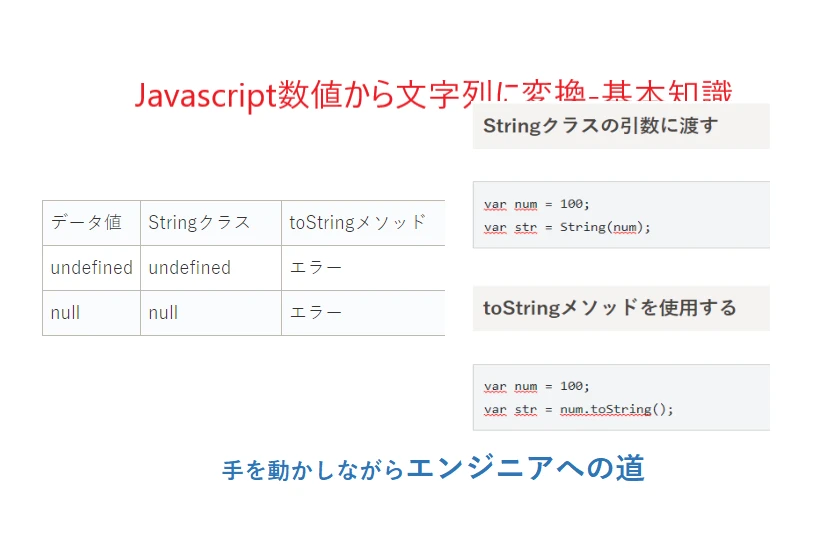Screen dimensions: 840x560
Task: Click undefined in the データ値 column
Action: 91,268
